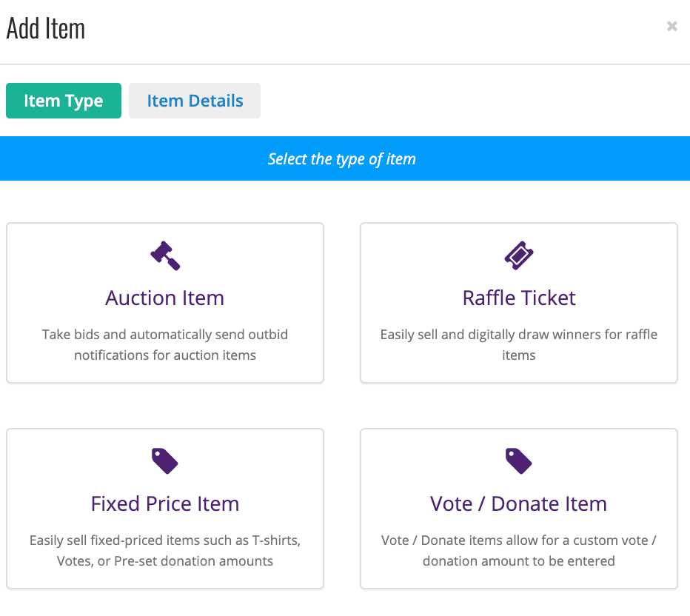The height and width of the screenshot is (616, 690).
Task: Select the Auction Item option card
Action: 165,303
